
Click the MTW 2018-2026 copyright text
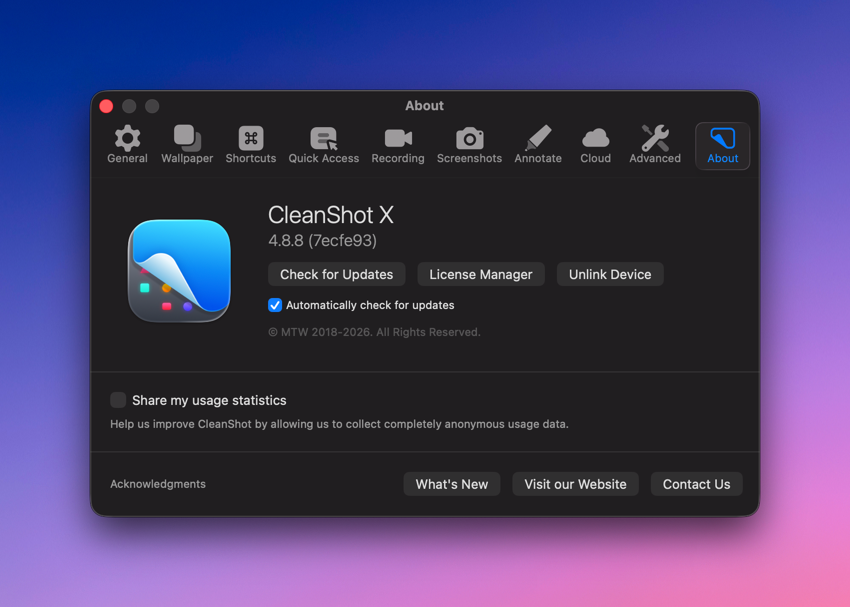pyautogui.click(x=375, y=332)
